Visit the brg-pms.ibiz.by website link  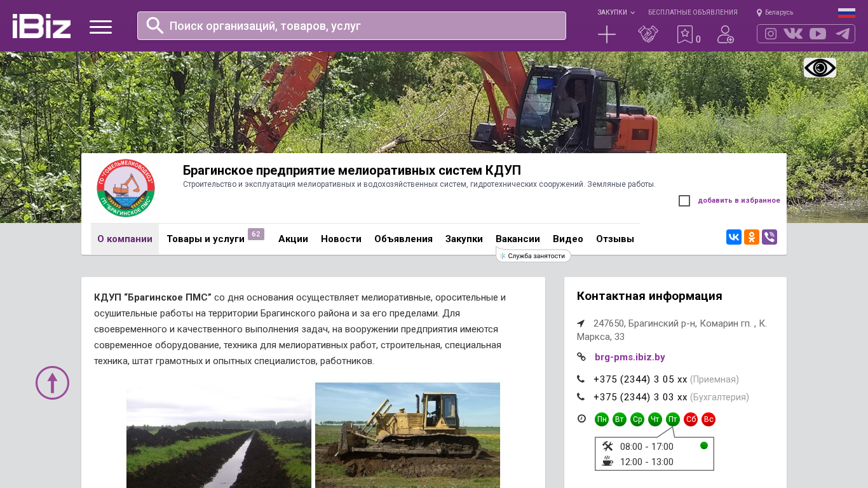(630, 357)
